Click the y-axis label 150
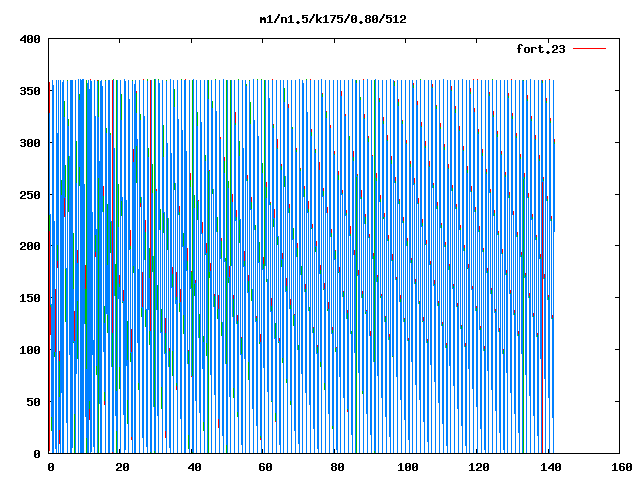 click(30, 298)
